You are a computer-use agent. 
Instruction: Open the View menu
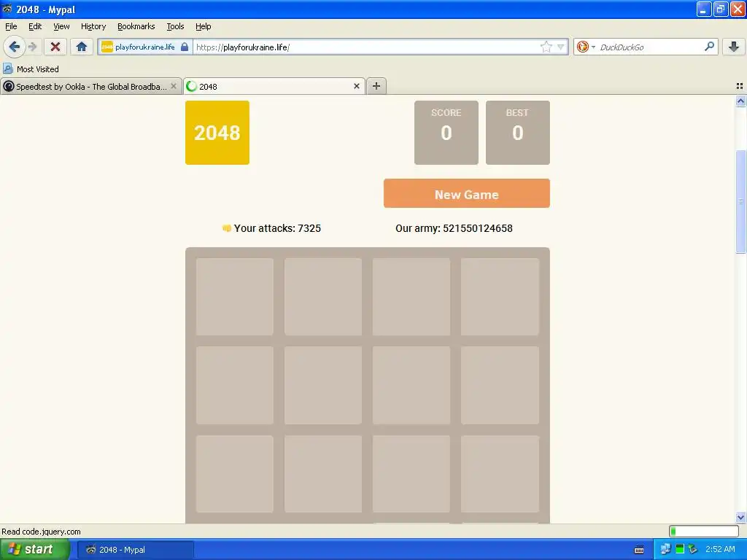[61, 26]
